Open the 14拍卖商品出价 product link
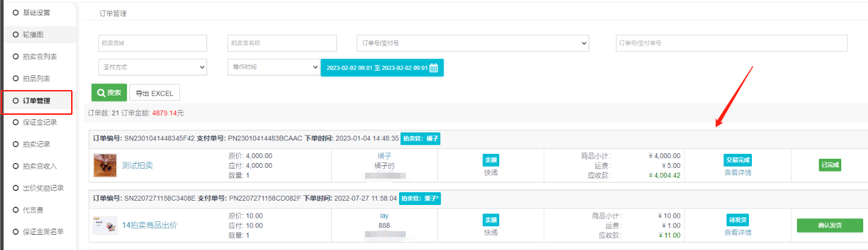The height and width of the screenshot is (250, 868). [149, 225]
